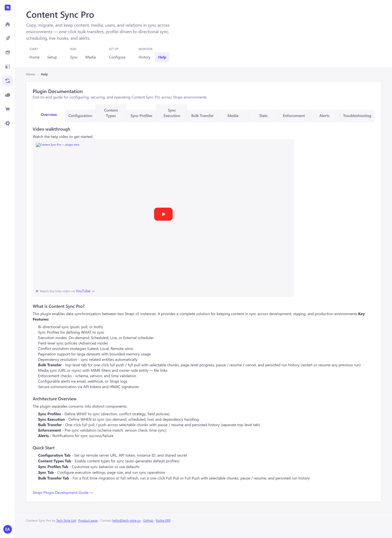Click the Home breadcrumb link
392x538 pixels.
(30, 74)
